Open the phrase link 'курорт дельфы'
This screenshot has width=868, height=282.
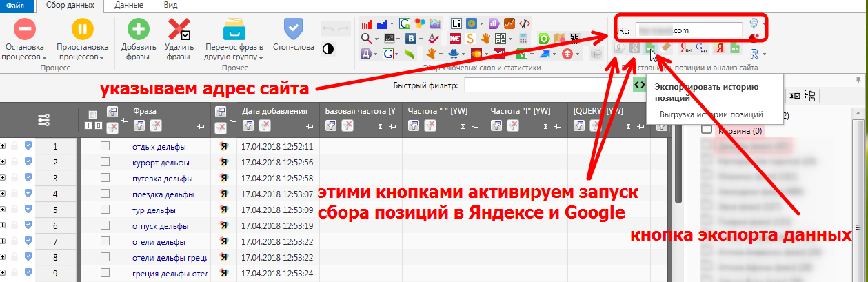pos(161,163)
